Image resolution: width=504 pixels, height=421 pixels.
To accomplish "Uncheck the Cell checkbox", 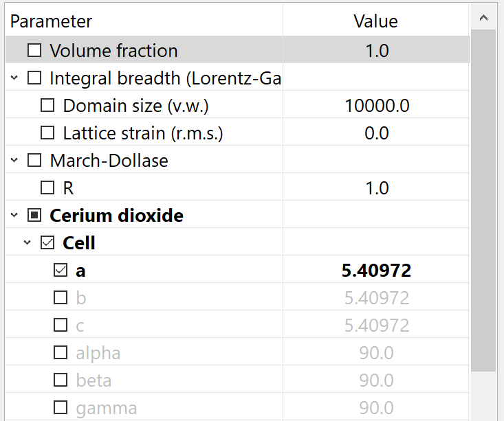I will click(x=47, y=242).
